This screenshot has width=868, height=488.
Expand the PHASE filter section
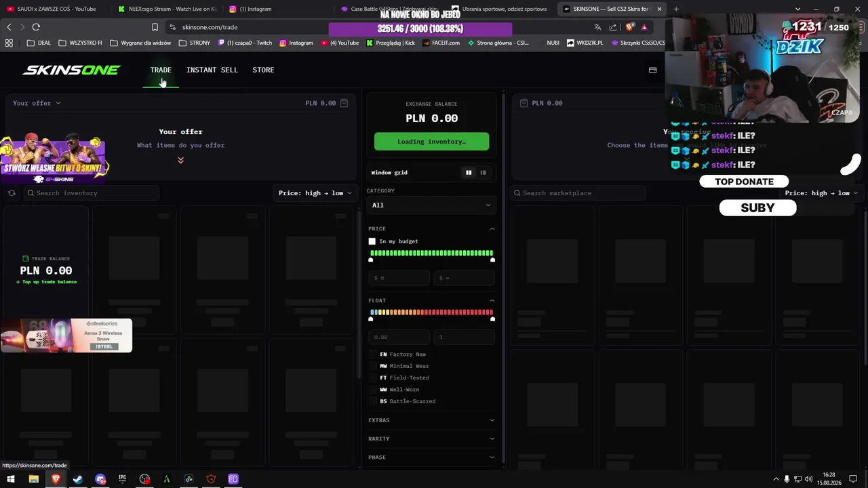click(431, 457)
